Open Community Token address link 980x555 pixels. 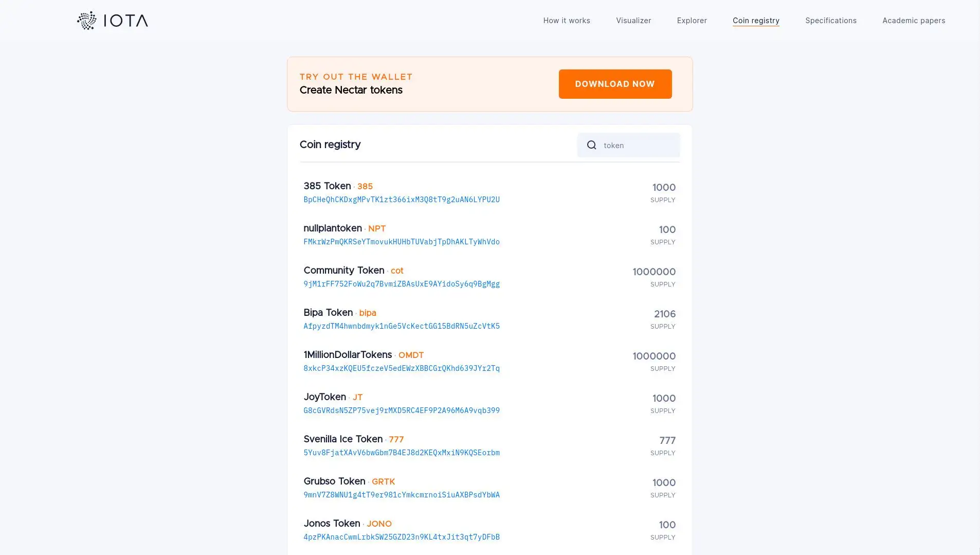(402, 284)
